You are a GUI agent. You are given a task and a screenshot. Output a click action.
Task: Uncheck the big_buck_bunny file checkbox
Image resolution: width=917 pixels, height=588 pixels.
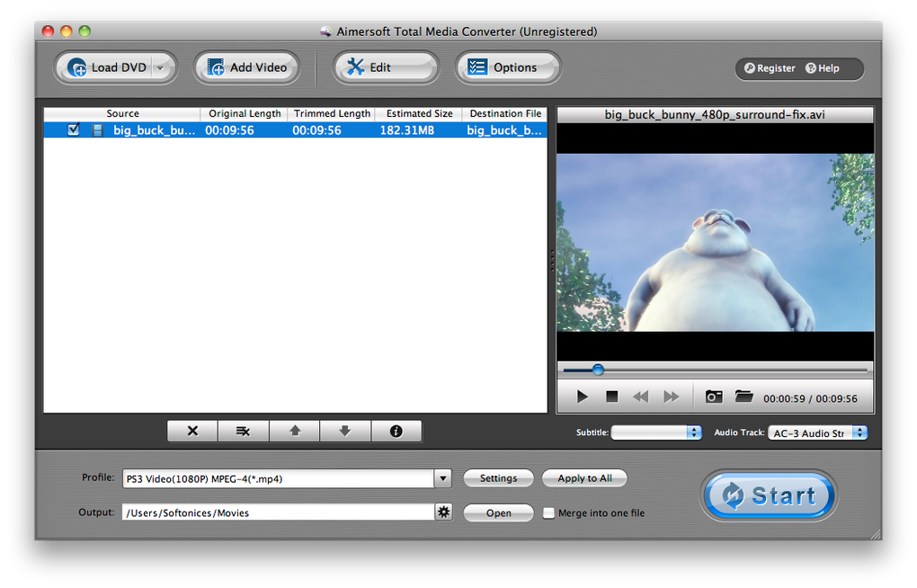(x=73, y=129)
